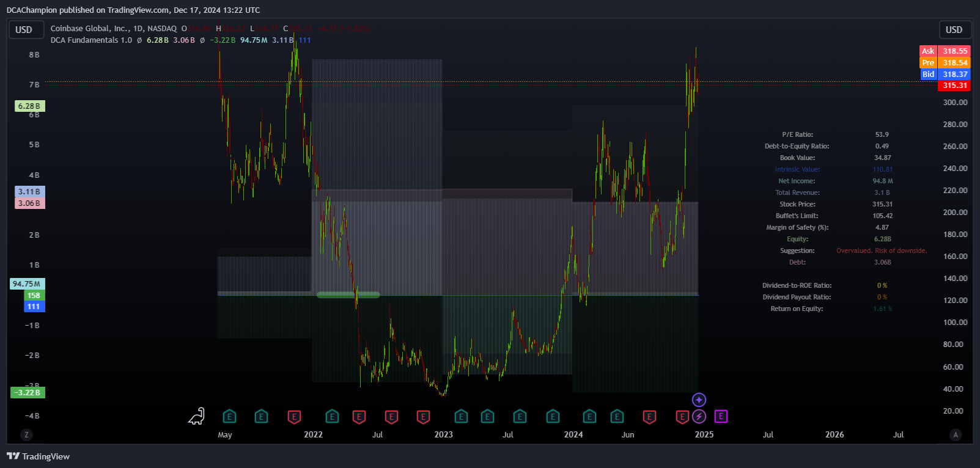Click the green earnings marker above May
The height and width of the screenshot is (468, 980).
click(229, 417)
